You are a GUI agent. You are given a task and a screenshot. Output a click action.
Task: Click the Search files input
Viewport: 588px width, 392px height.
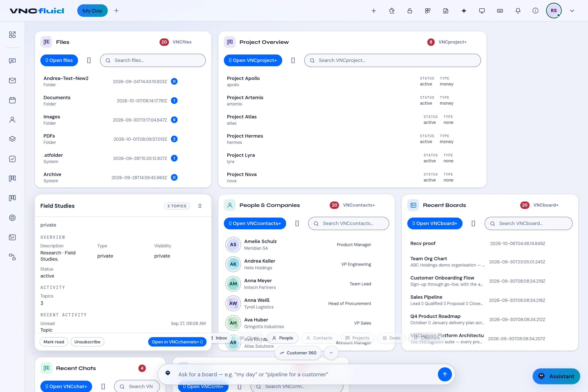[x=153, y=60]
